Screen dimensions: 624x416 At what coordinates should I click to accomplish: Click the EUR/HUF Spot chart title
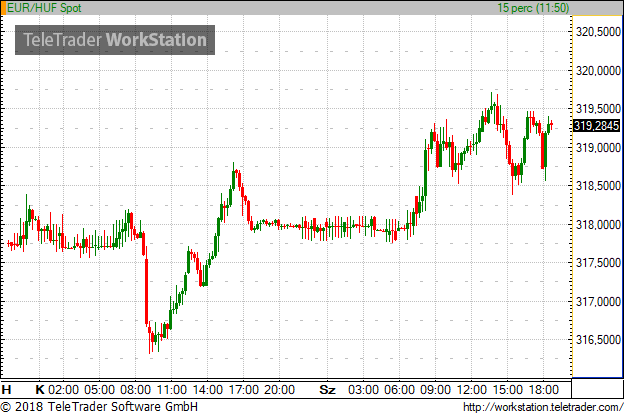pyautogui.click(x=44, y=8)
